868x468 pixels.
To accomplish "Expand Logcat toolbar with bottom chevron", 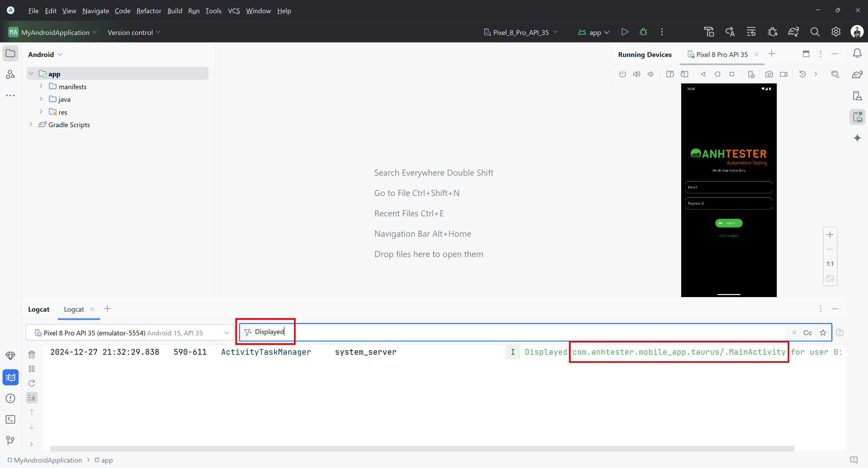I will click(x=32, y=444).
